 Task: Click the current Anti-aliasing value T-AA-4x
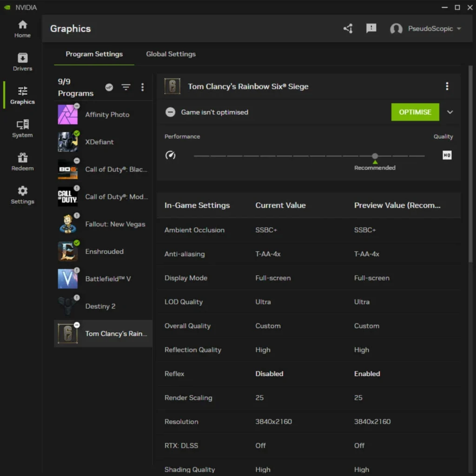click(x=268, y=254)
